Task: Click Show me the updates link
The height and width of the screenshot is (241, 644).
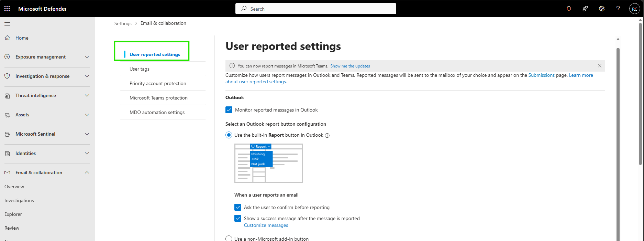Action: tap(350, 66)
